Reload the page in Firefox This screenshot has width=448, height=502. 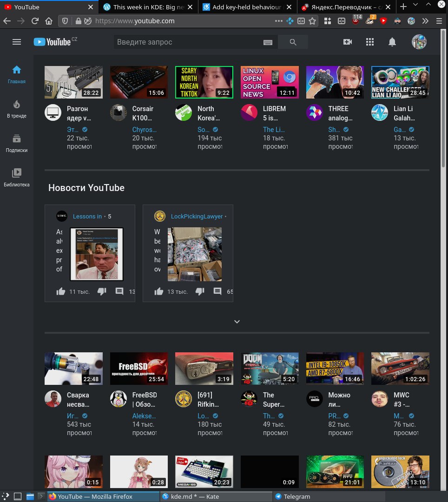click(x=35, y=21)
